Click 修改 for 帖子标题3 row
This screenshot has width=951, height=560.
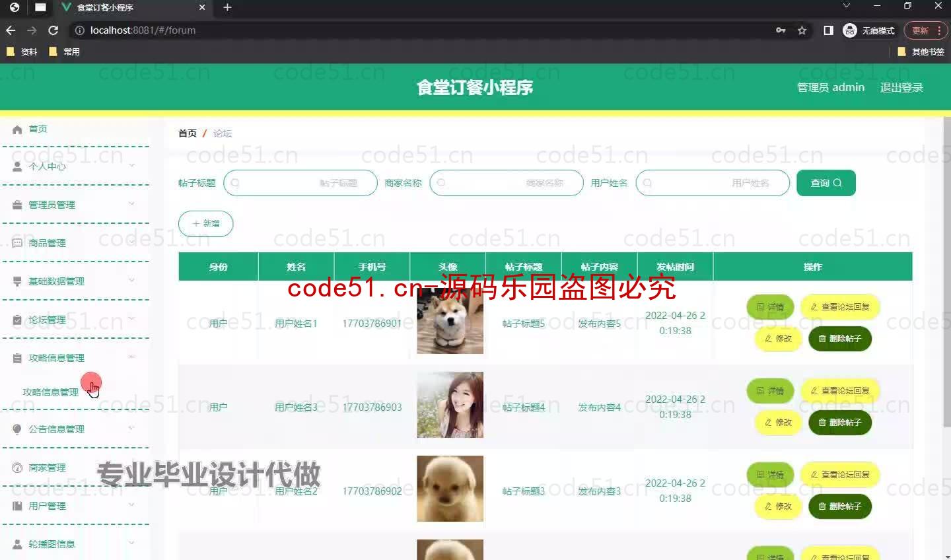click(778, 507)
